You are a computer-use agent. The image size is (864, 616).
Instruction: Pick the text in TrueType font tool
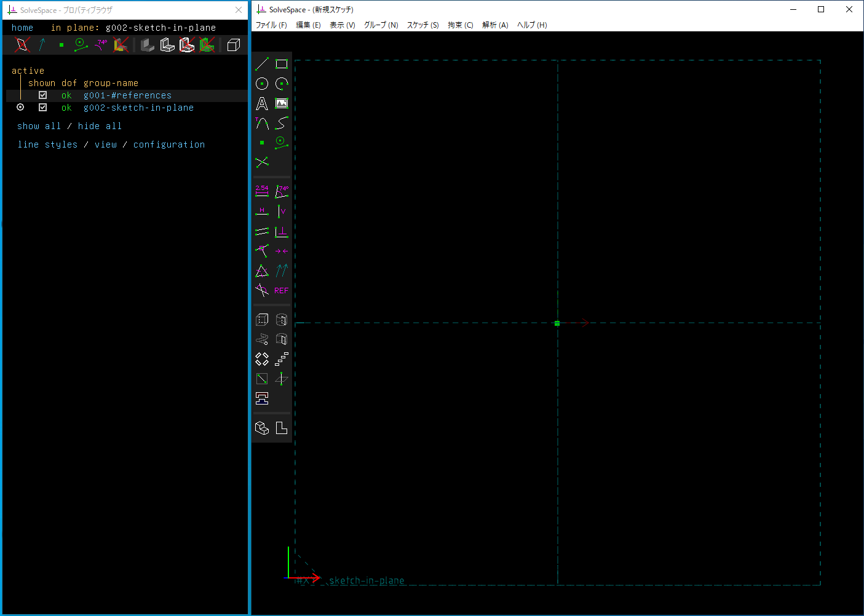pos(262,103)
